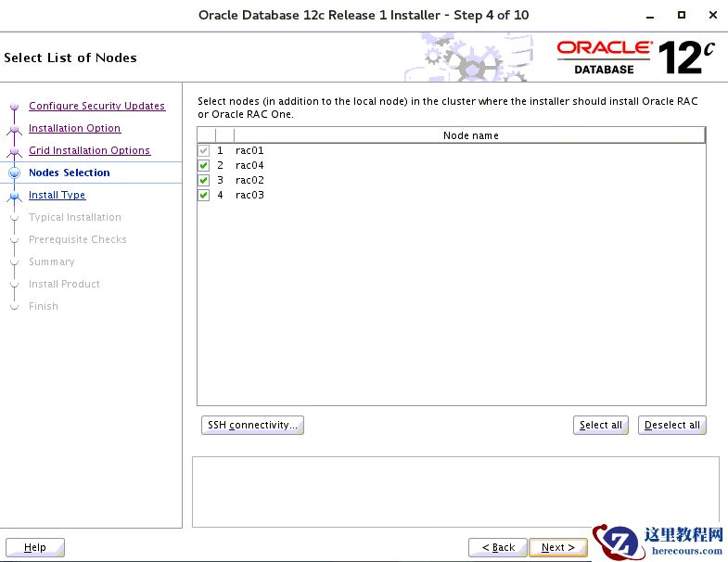Jump to Installation Option step
728x562 pixels.
click(74, 128)
